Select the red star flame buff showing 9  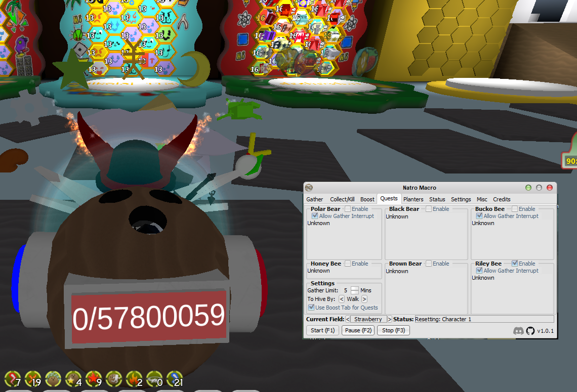click(x=94, y=379)
